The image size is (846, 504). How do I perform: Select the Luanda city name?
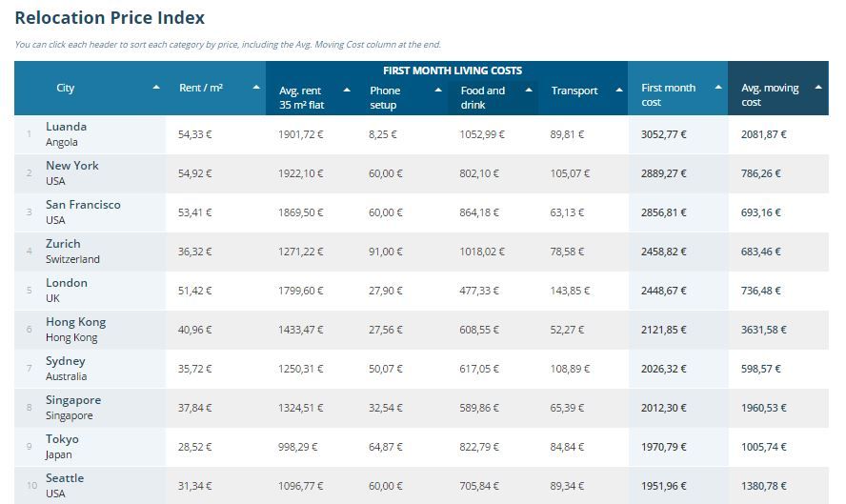click(x=66, y=127)
